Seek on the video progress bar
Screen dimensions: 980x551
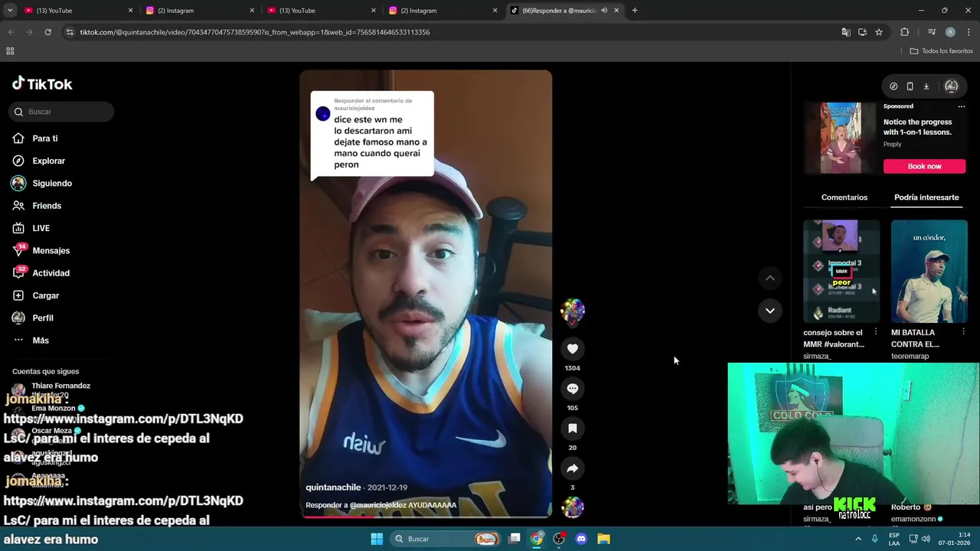[426, 517]
